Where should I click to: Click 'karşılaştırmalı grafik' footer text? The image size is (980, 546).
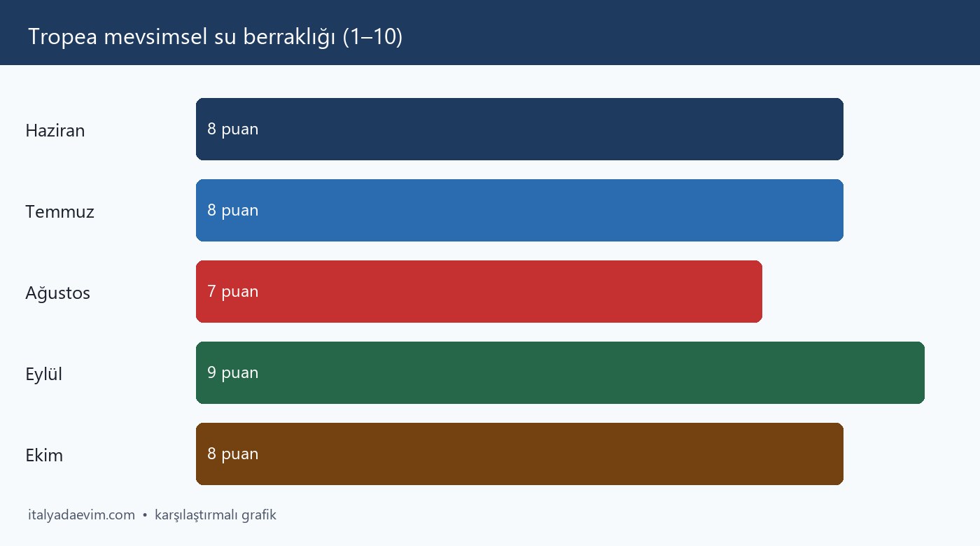tap(216, 515)
